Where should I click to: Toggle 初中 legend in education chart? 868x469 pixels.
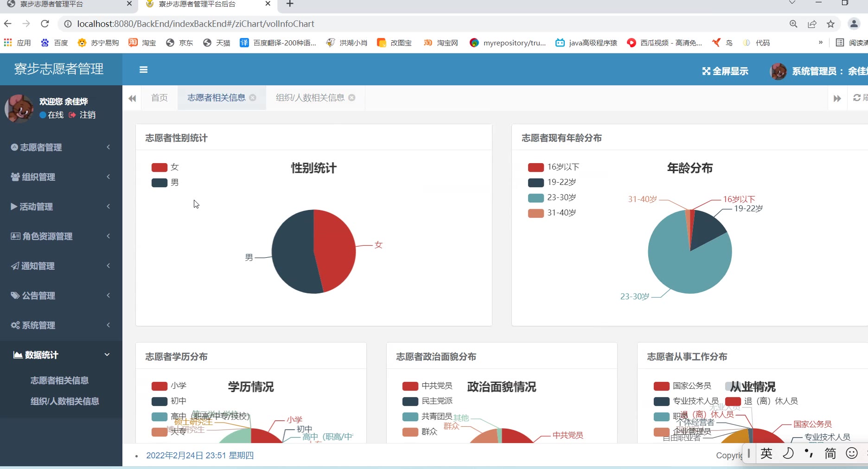(x=169, y=401)
